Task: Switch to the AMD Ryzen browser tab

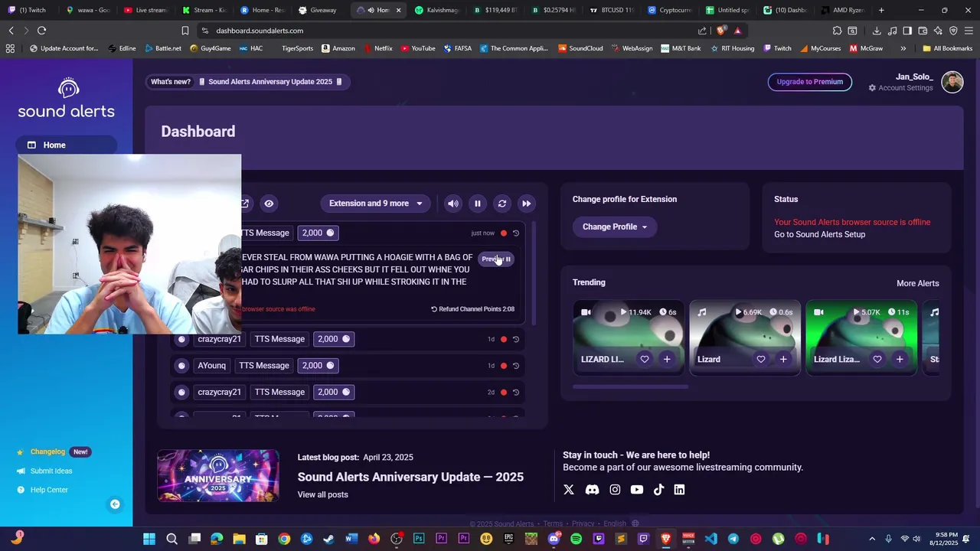Action: (842, 10)
